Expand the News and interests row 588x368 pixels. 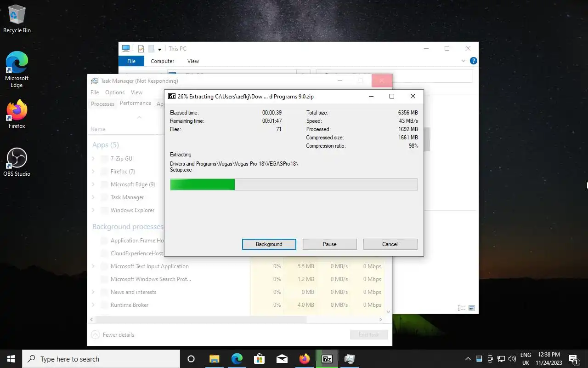coord(93,292)
